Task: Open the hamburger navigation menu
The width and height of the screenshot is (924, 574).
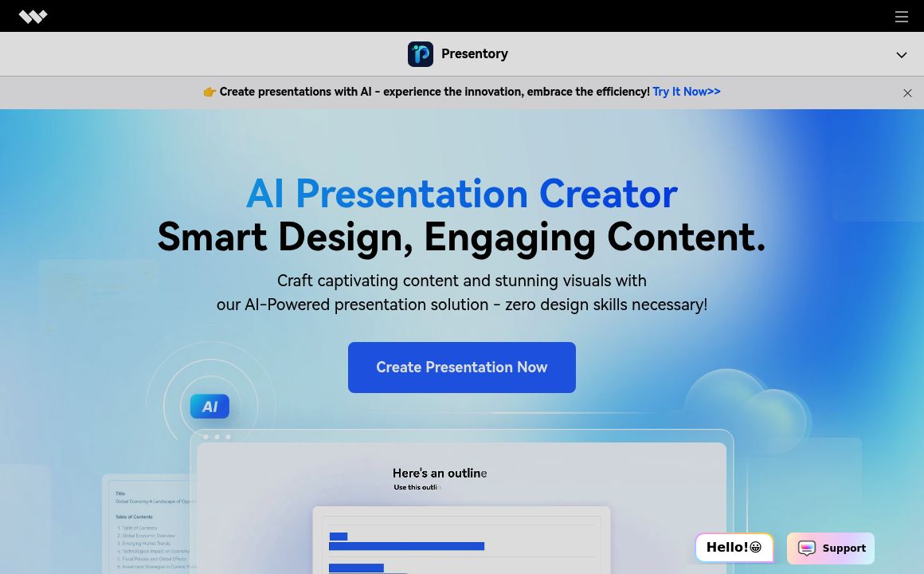Action: click(x=902, y=16)
